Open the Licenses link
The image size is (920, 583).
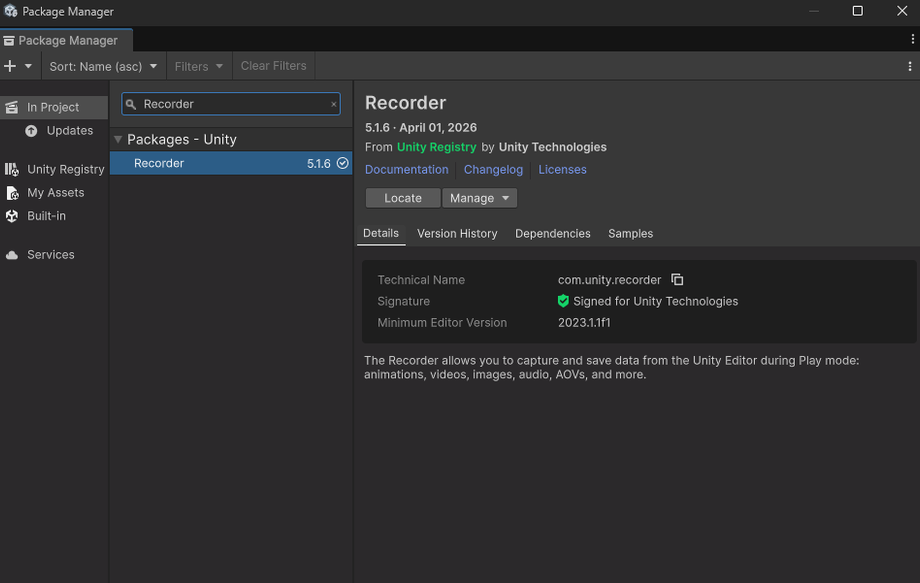pos(562,170)
